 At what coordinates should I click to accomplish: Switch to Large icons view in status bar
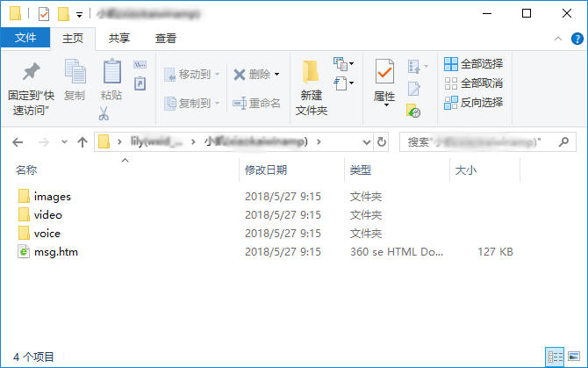(574, 357)
